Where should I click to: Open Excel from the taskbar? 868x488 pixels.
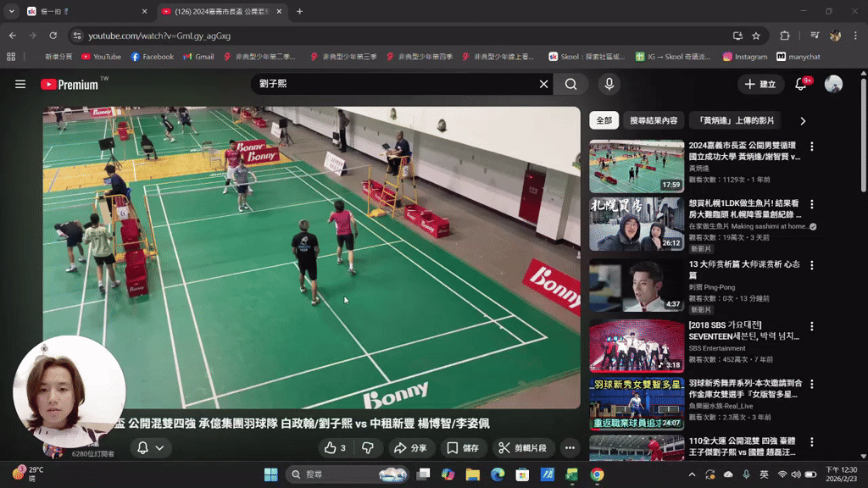pos(572,474)
